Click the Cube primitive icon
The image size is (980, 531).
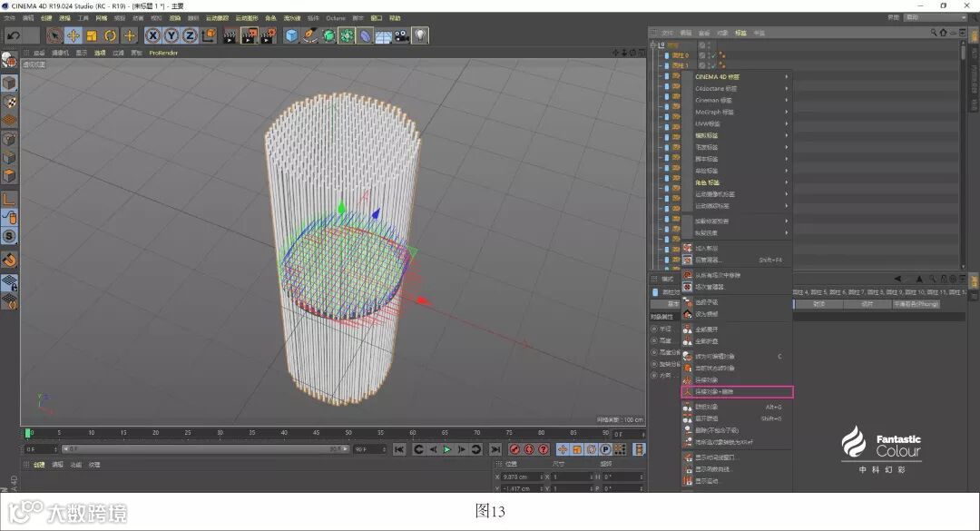291,35
